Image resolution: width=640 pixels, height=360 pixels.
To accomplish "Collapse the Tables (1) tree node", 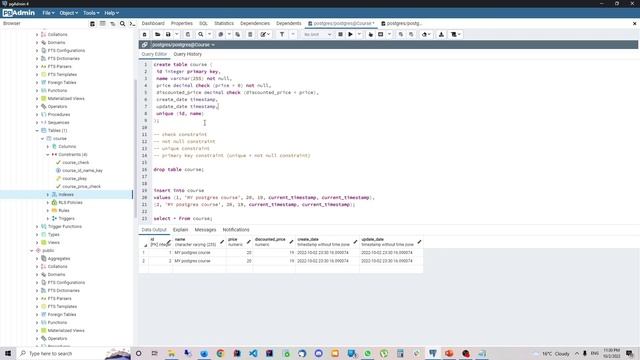I will pyautogui.click(x=37, y=131).
